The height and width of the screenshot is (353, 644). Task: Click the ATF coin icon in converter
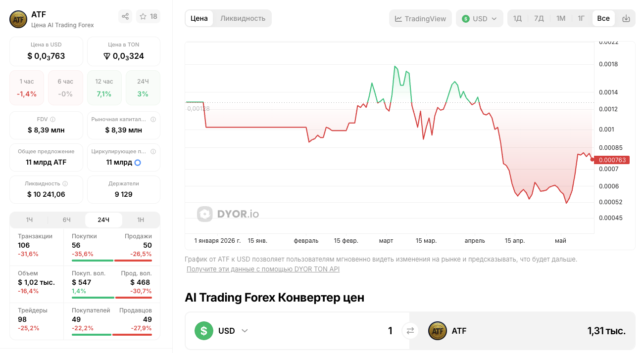(437, 331)
